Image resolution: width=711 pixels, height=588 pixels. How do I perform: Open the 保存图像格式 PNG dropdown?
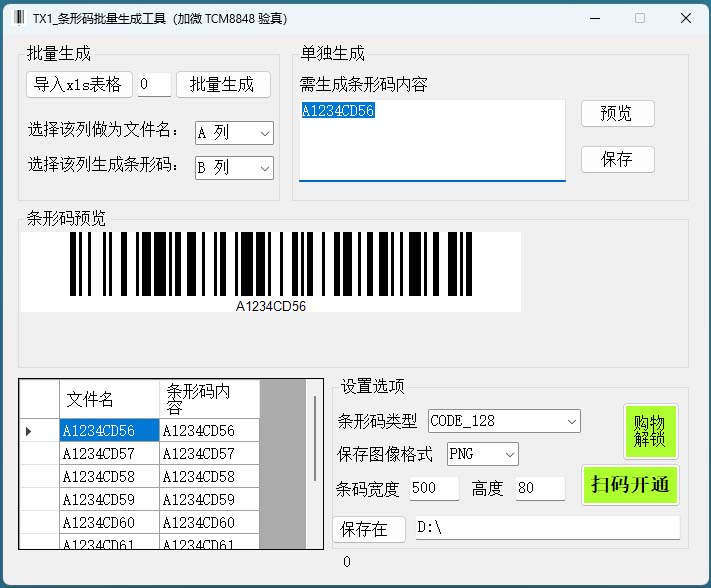(482, 454)
